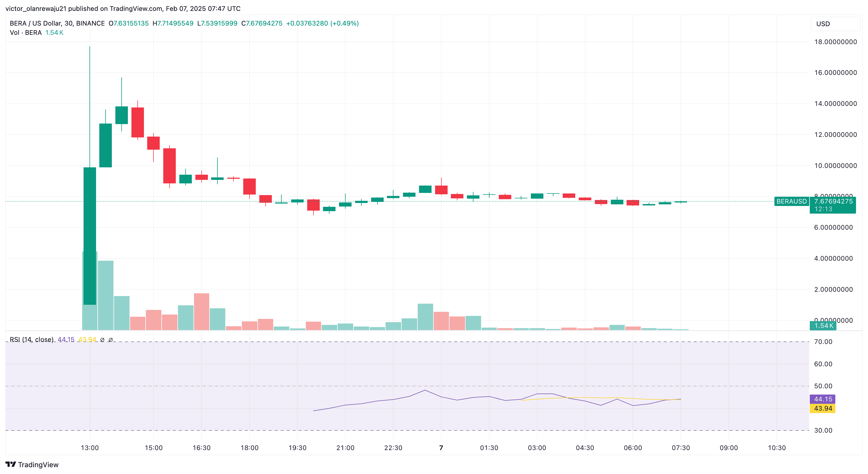Click the 50.00 RSI axis label
Screen dimensions: 868x474
(823, 386)
